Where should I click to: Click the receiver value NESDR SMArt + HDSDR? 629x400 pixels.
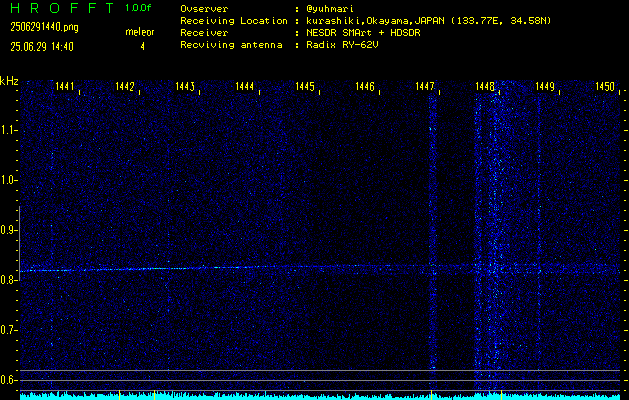tap(363, 33)
